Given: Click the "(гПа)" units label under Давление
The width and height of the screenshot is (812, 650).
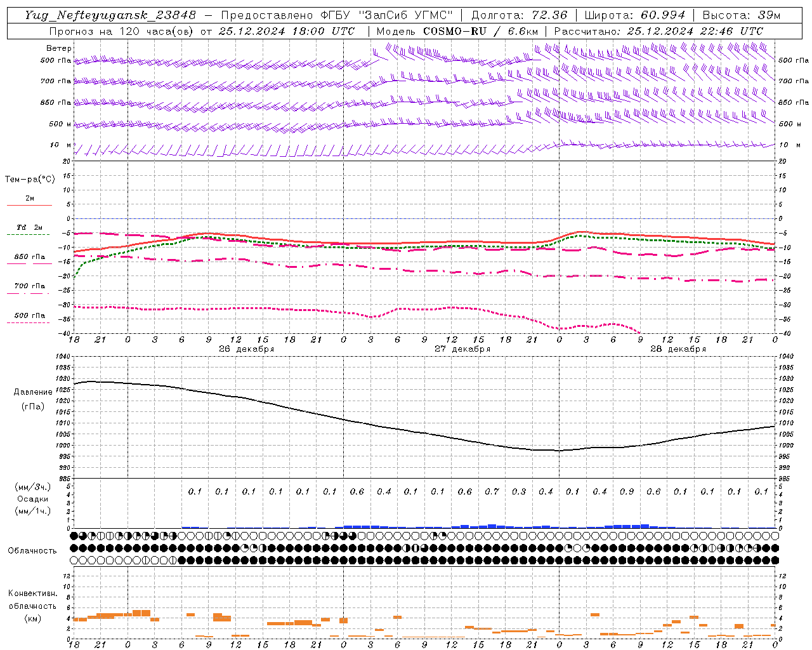Looking at the screenshot, I should pos(33,407).
